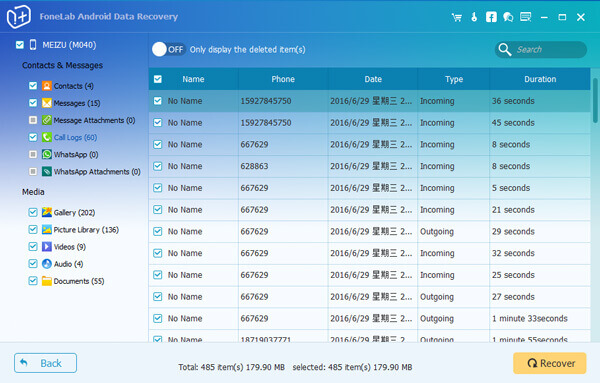This screenshot has height=383, width=600.
Task: Uncheck the row with 45 seconds duration
Action: click(x=158, y=122)
